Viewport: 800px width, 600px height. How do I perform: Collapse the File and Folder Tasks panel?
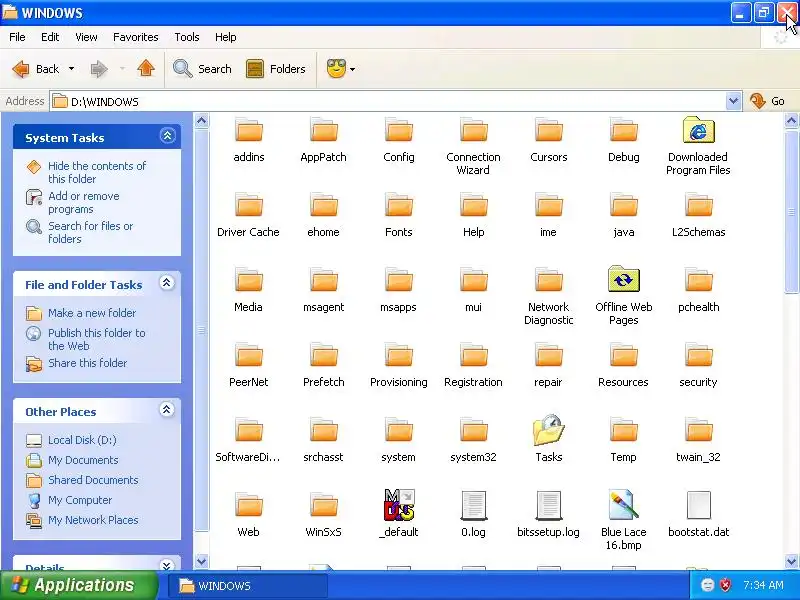(167, 283)
